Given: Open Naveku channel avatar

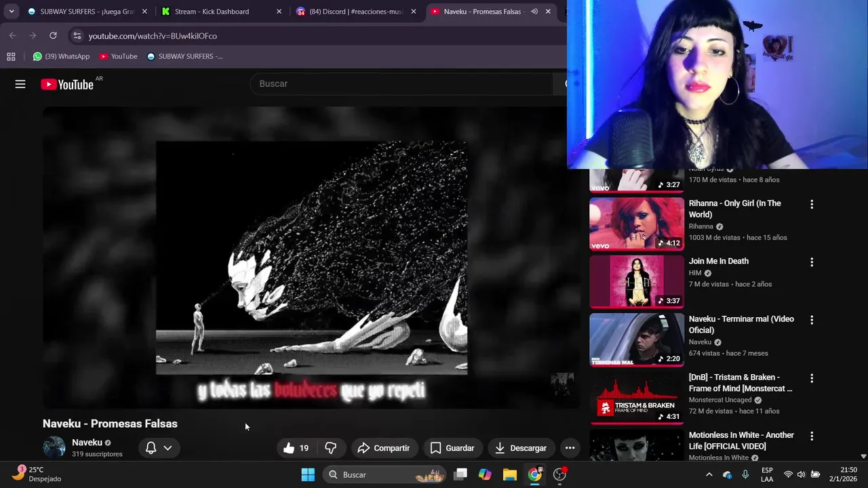Looking at the screenshot, I should pyautogui.click(x=54, y=447).
